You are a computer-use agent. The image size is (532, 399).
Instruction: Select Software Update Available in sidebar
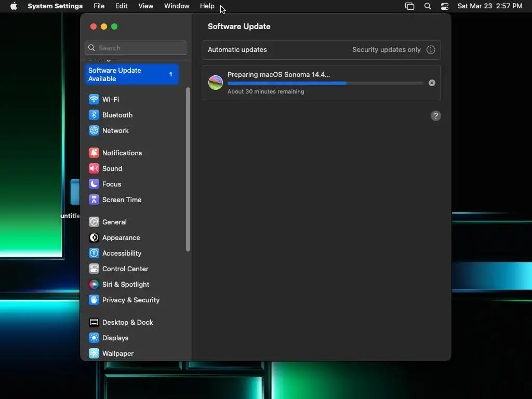[131, 74]
